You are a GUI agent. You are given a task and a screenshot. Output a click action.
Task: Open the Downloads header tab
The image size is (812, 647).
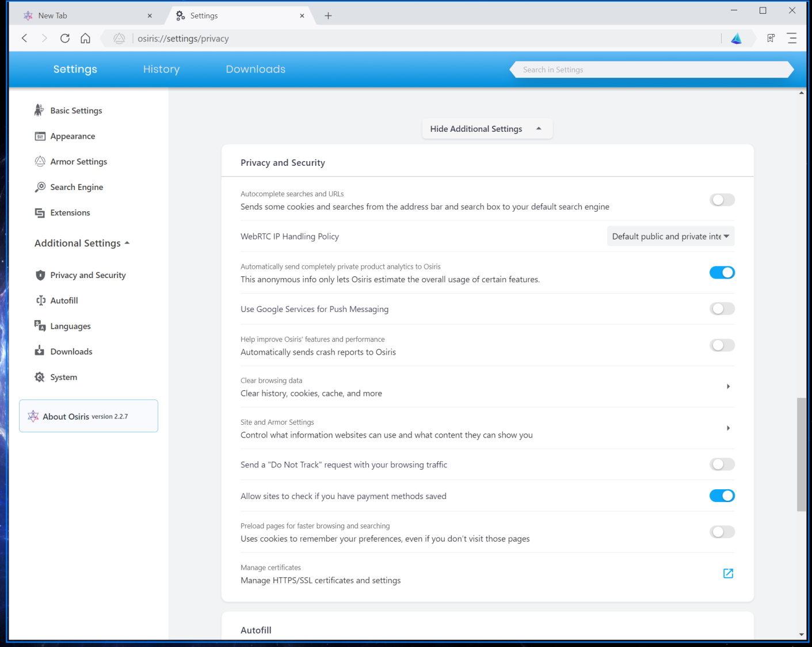point(256,69)
